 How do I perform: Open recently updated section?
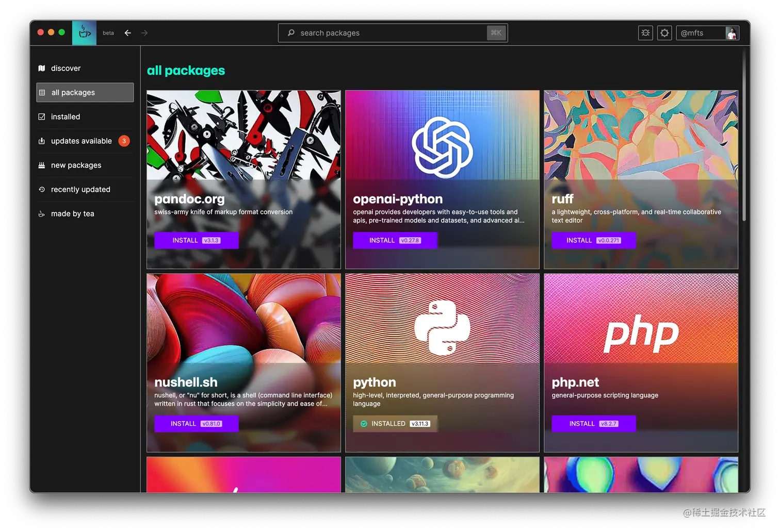pos(85,189)
